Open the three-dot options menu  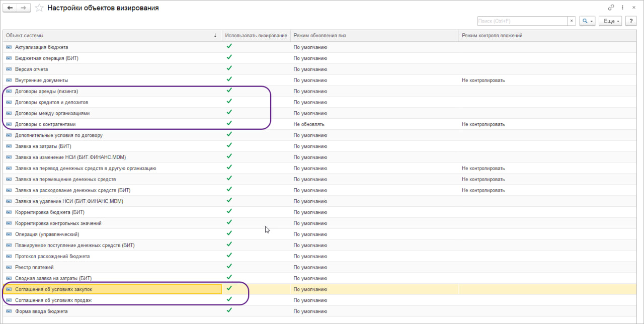623,8
